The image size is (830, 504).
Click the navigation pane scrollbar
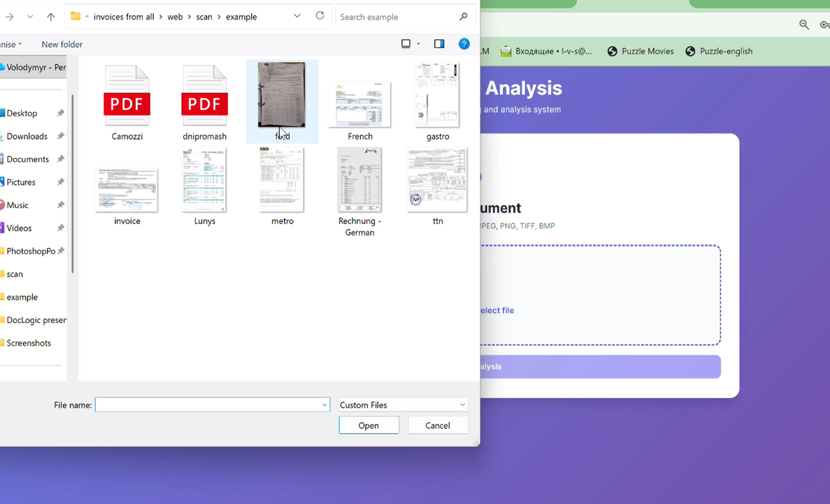click(x=73, y=184)
